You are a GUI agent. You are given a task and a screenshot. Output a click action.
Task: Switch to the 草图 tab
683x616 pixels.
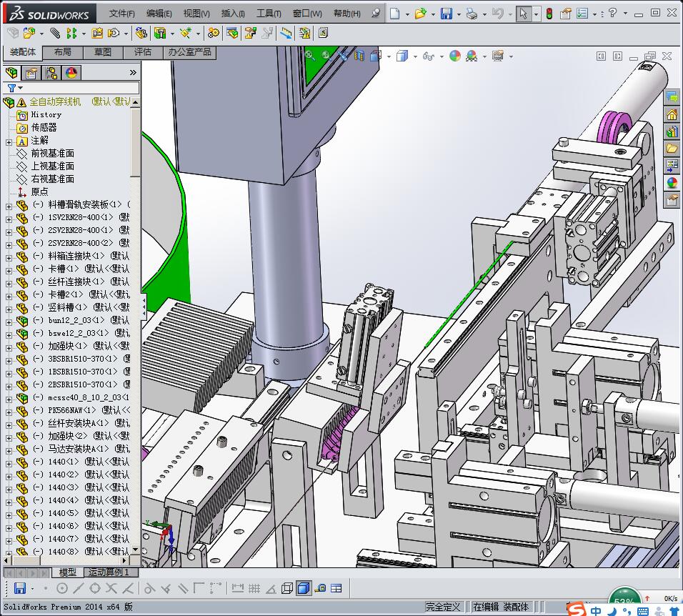tap(103, 52)
